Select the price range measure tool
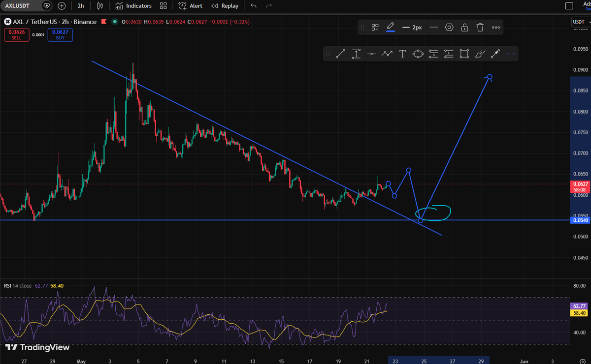 [x=356, y=54]
